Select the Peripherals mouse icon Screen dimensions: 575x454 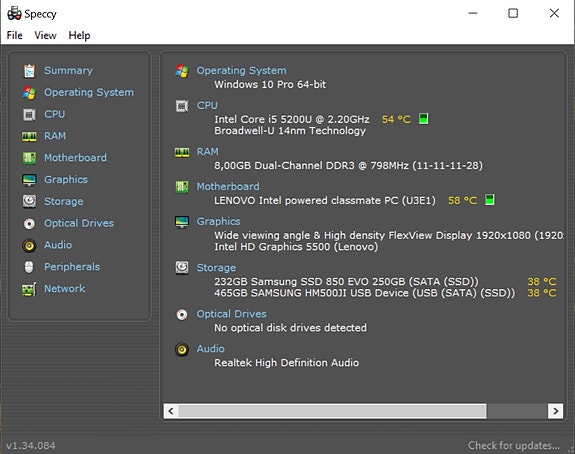click(x=29, y=267)
